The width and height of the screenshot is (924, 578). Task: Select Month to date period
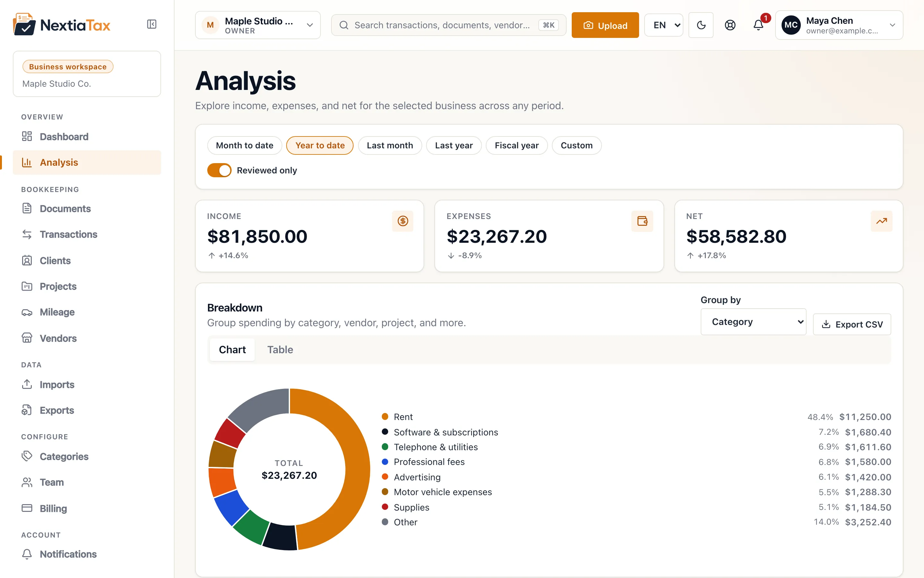point(245,145)
